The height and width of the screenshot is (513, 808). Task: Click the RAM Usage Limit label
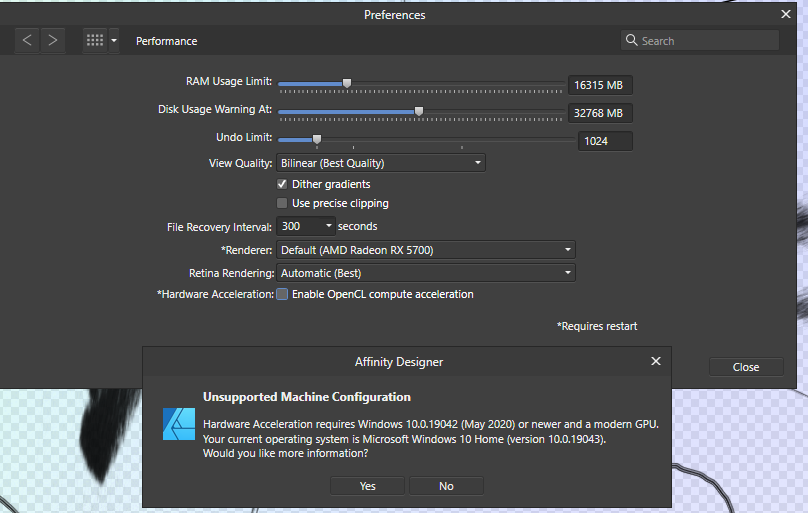coord(229,81)
